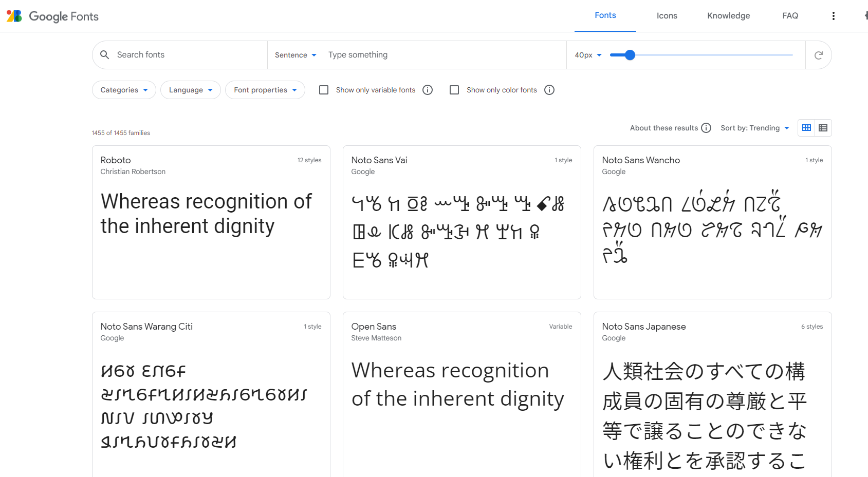Enable Show only variable fonts checkbox

click(324, 90)
